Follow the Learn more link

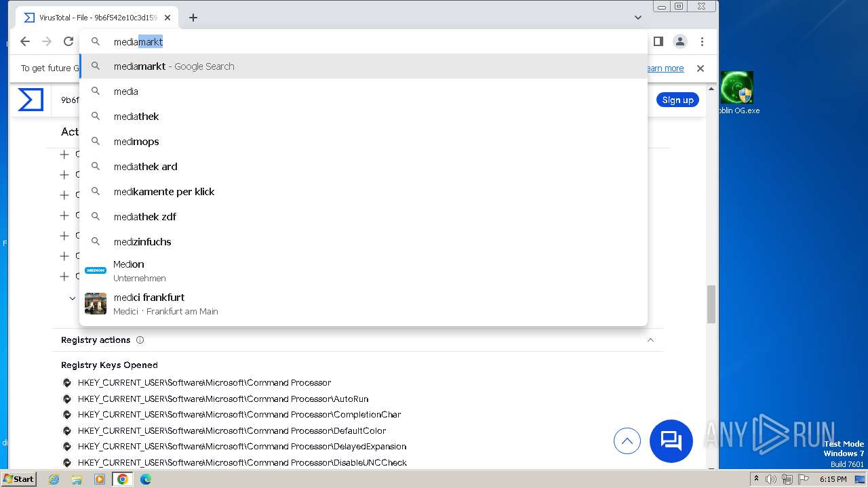[665, 68]
